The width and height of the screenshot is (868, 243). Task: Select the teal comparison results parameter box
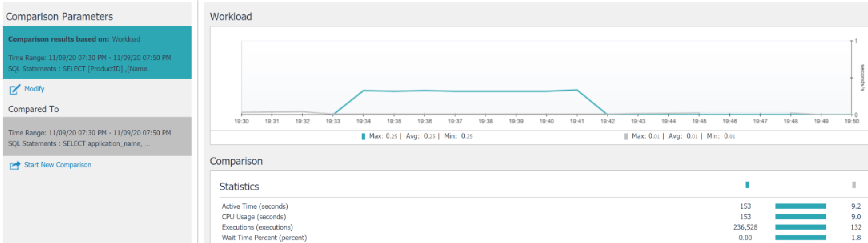97,53
